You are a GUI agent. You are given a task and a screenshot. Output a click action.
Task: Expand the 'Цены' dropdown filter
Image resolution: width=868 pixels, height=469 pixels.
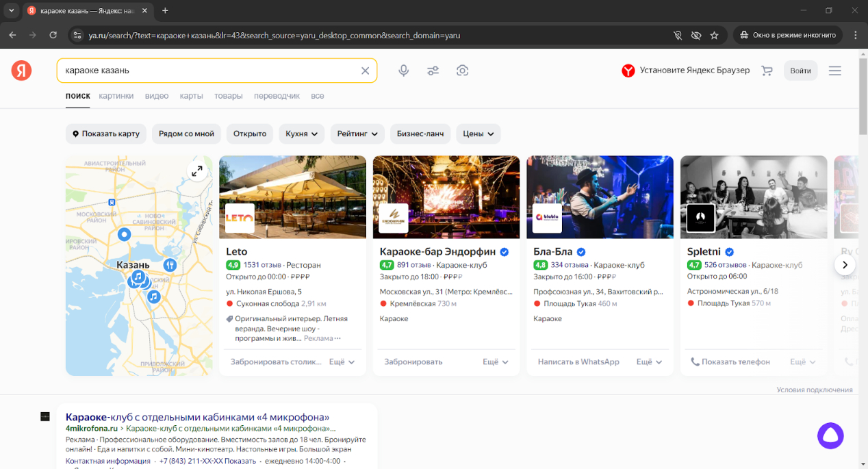click(x=478, y=134)
